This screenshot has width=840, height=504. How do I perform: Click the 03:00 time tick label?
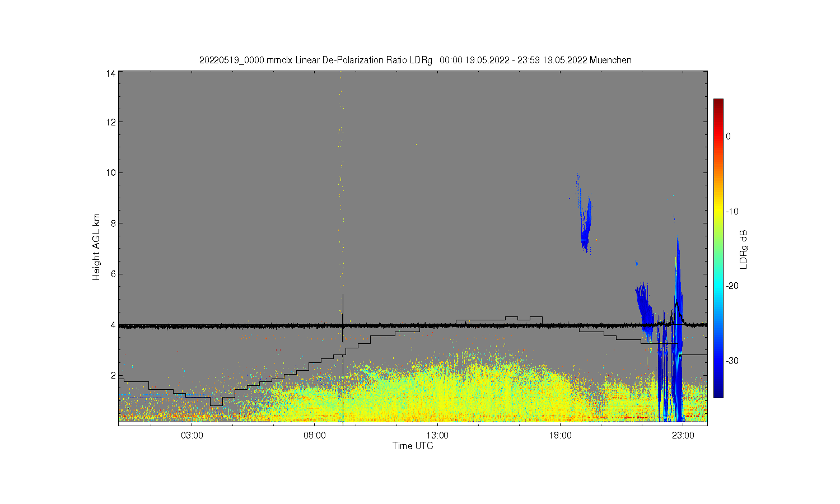click(x=192, y=435)
